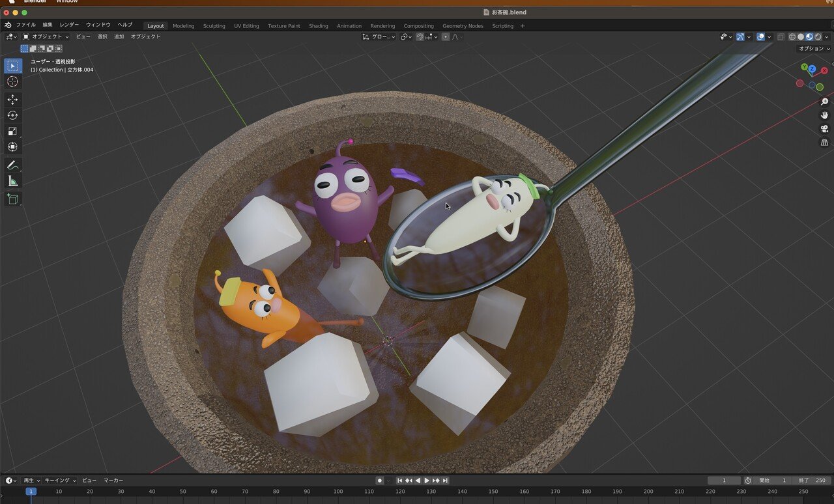Toggle the camera view icon
The image size is (834, 504).
(824, 129)
